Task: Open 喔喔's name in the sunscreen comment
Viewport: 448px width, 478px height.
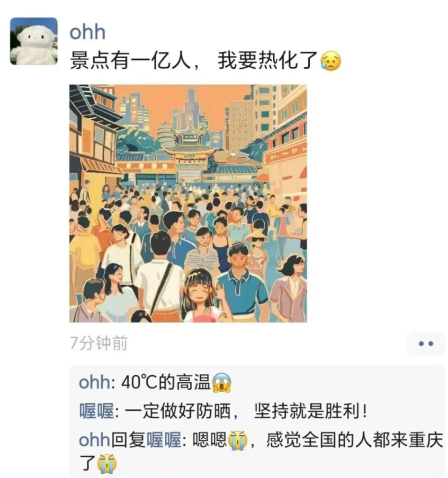Action: (97, 411)
